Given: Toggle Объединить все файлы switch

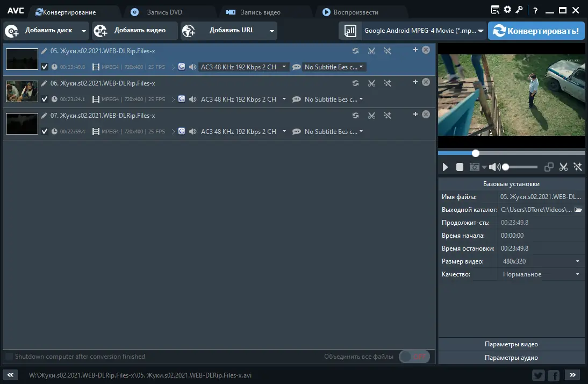Looking at the screenshot, I should [414, 357].
